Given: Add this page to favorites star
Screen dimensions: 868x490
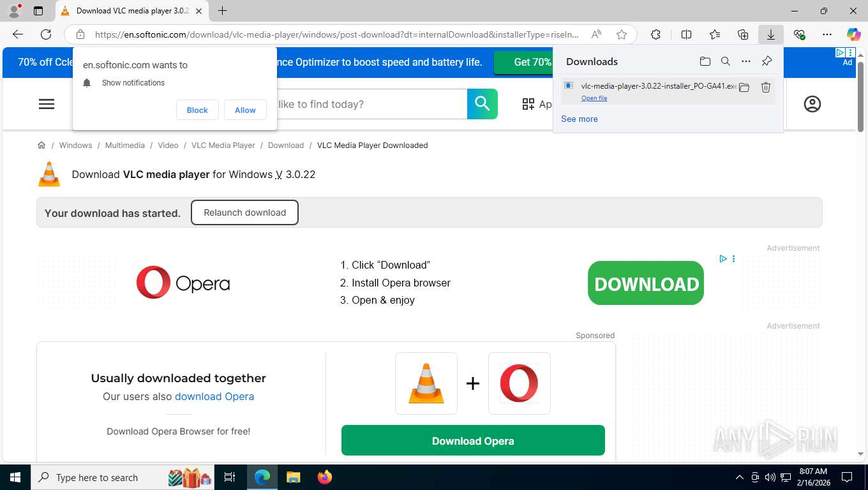Looking at the screenshot, I should click(622, 34).
